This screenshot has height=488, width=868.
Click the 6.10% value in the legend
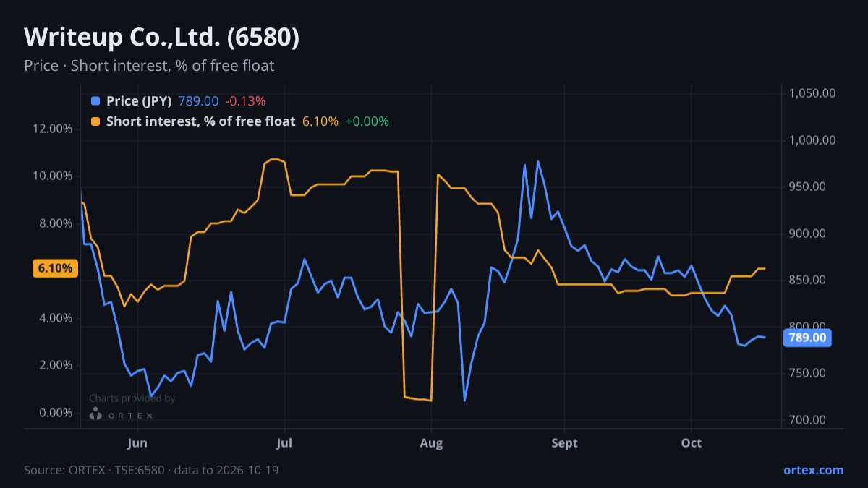(320, 121)
